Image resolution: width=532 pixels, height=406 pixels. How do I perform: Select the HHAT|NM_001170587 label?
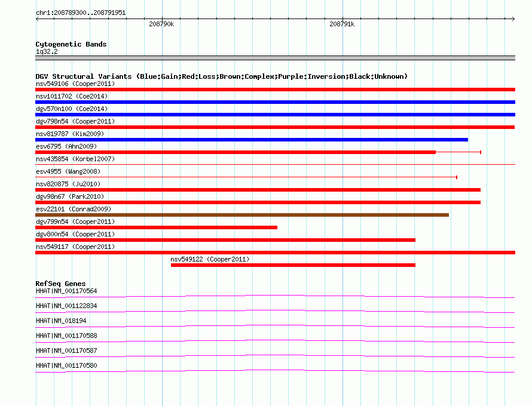pyautogui.click(x=66, y=350)
